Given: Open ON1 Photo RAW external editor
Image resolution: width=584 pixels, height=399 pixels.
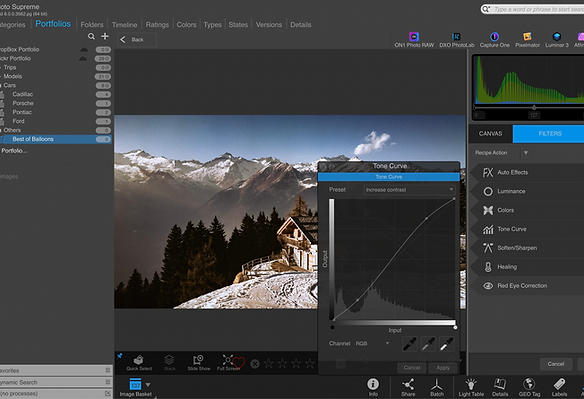Looking at the screenshot, I should coord(414,40).
